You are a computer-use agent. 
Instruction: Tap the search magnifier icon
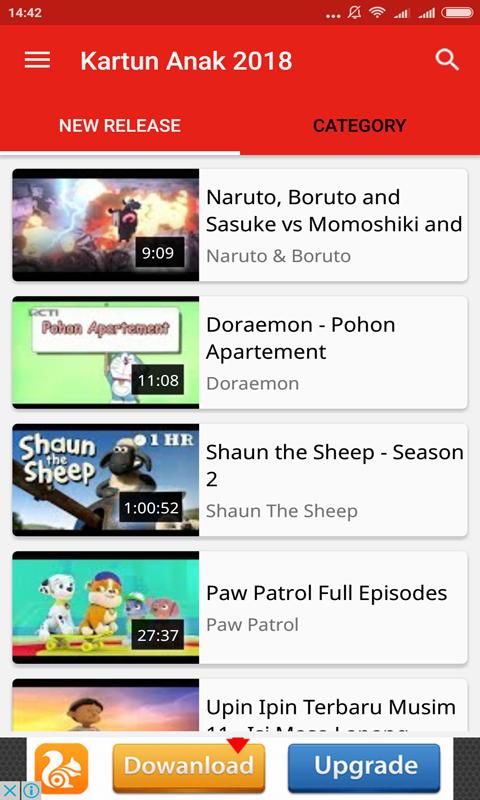coord(447,60)
